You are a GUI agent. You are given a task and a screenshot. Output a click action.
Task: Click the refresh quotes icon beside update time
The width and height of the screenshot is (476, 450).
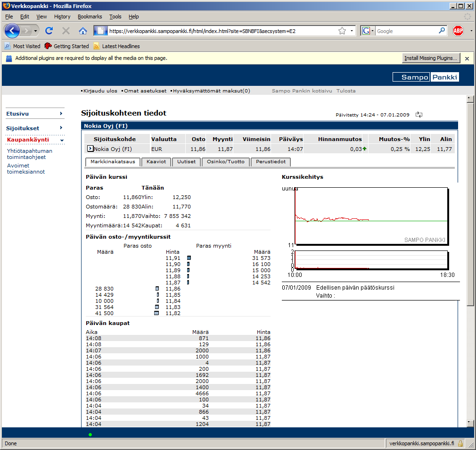[x=419, y=115]
